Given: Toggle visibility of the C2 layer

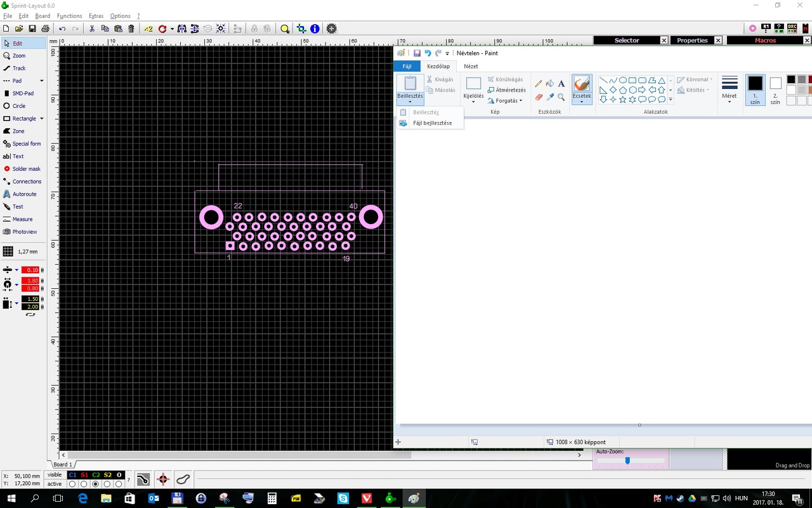Looking at the screenshot, I should (96, 475).
